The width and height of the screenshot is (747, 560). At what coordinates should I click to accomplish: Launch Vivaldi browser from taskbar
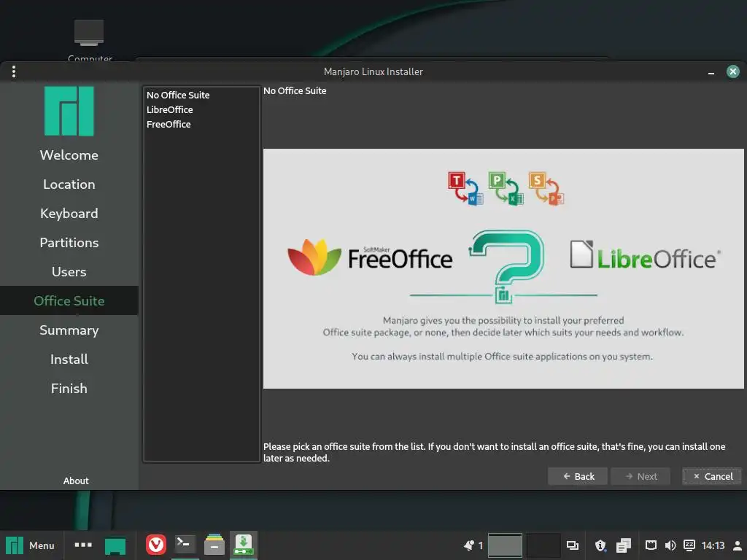click(x=156, y=545)
